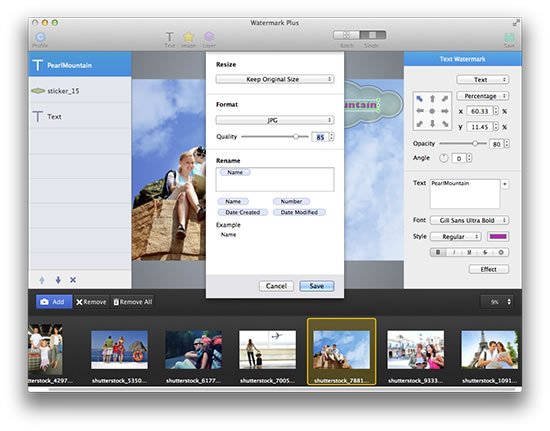Image resolution: width=550 pixels, height=431 pixels.
Task: Open the Font Gill Sans Ultra Bold dropdown
Action: pos(469,220)
